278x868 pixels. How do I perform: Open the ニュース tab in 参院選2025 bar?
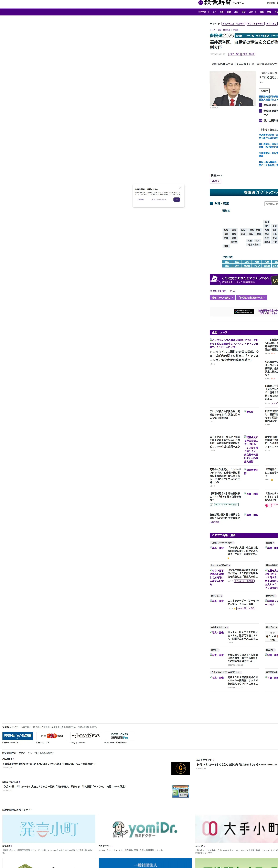[249, 36]
